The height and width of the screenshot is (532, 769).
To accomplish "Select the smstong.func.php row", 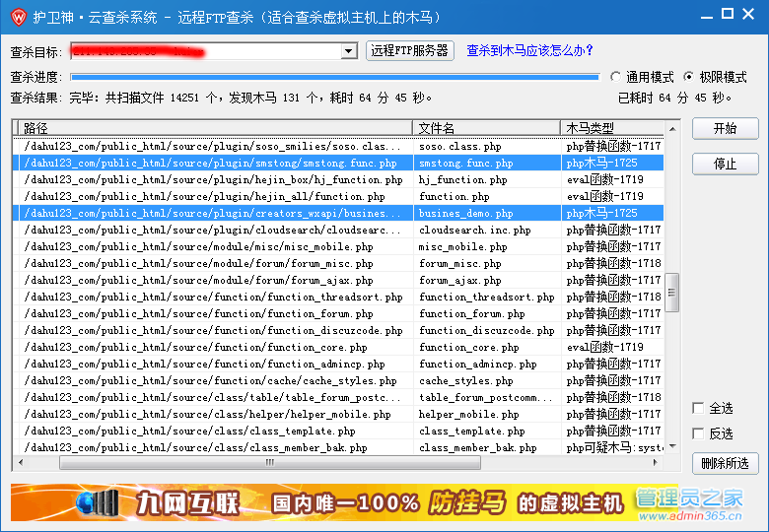I will tap(338, 164).
